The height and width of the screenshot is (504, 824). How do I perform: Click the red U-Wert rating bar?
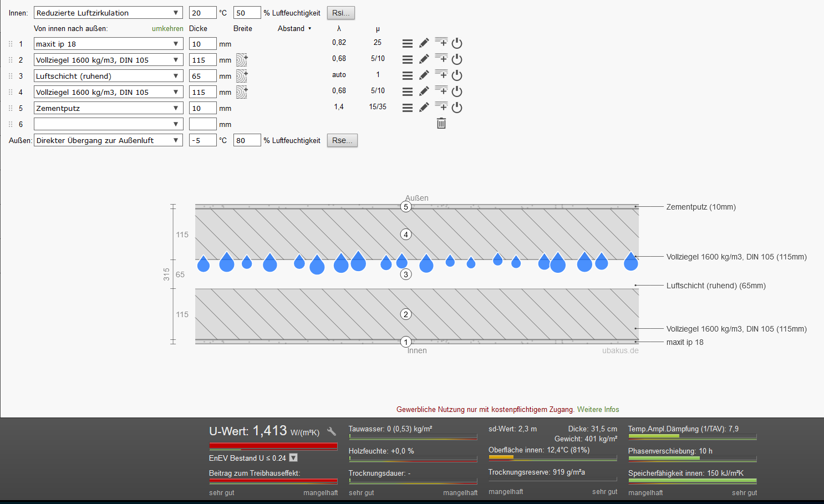point(273,446)
